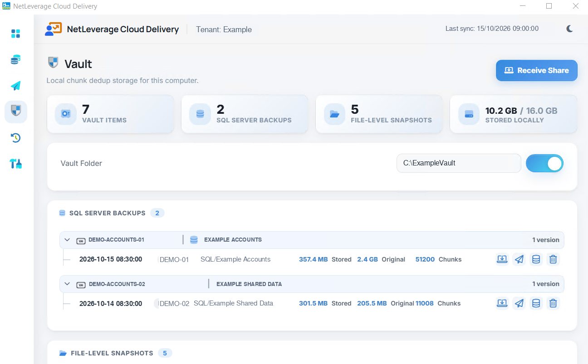Delete the Example Accounts backup
This screenshot has height=364, width=588.
click(553, 259)
